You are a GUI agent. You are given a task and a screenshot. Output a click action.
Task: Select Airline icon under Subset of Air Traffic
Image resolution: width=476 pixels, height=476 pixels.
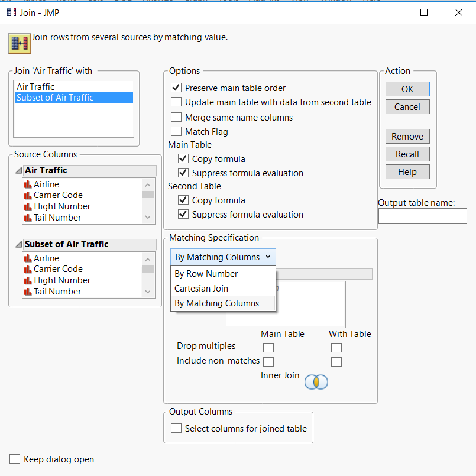(x=28, y=258)
